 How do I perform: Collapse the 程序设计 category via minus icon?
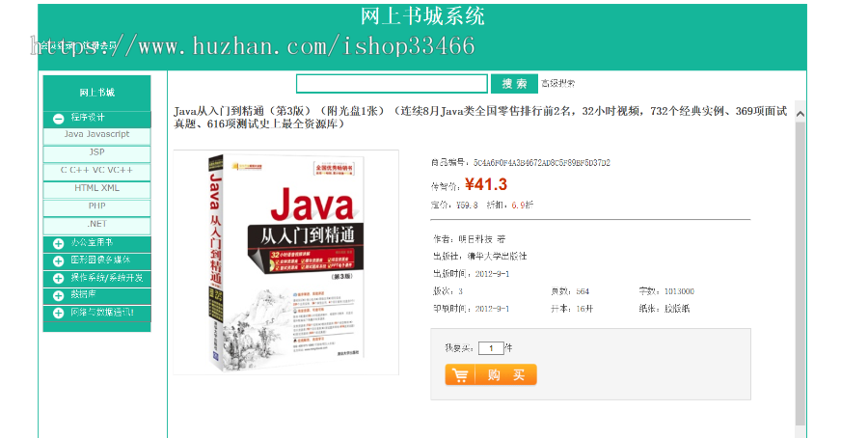click(x=58, y=119)
